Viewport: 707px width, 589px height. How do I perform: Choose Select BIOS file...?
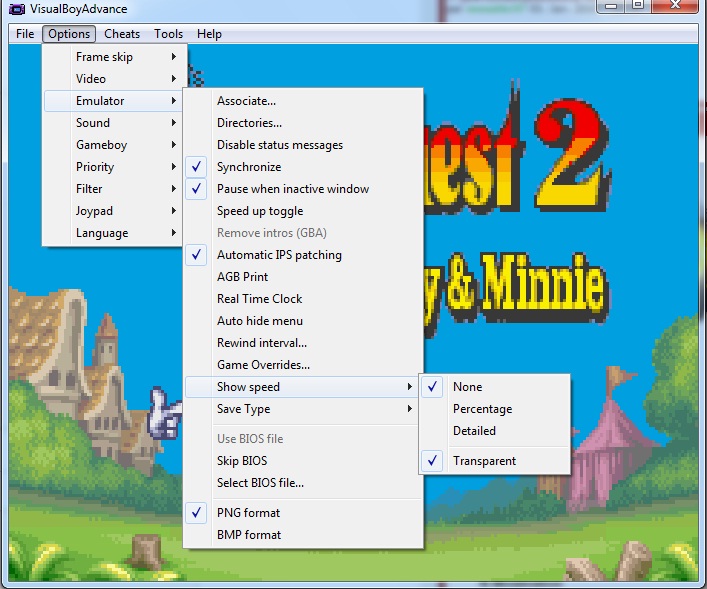pos(303,483)
